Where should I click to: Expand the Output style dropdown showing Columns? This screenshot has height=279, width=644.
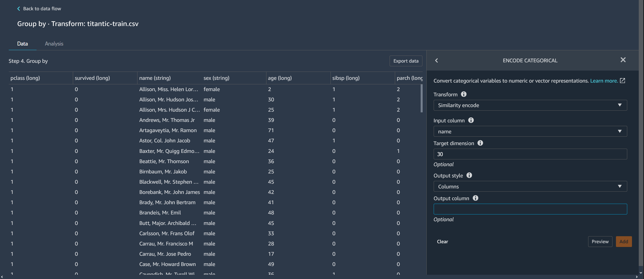coord(530,186)
